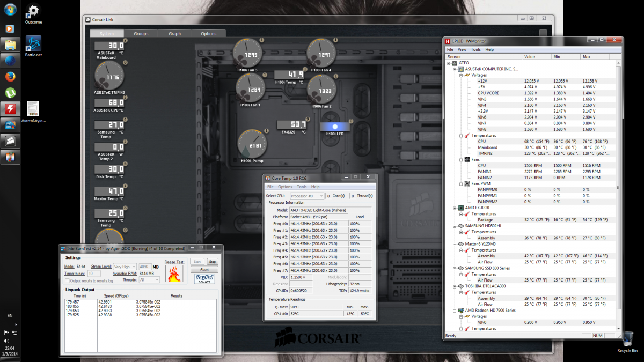Click the H100i Fan 4 gauge
This screenshot has height=362, width=644.
[322, 53]
